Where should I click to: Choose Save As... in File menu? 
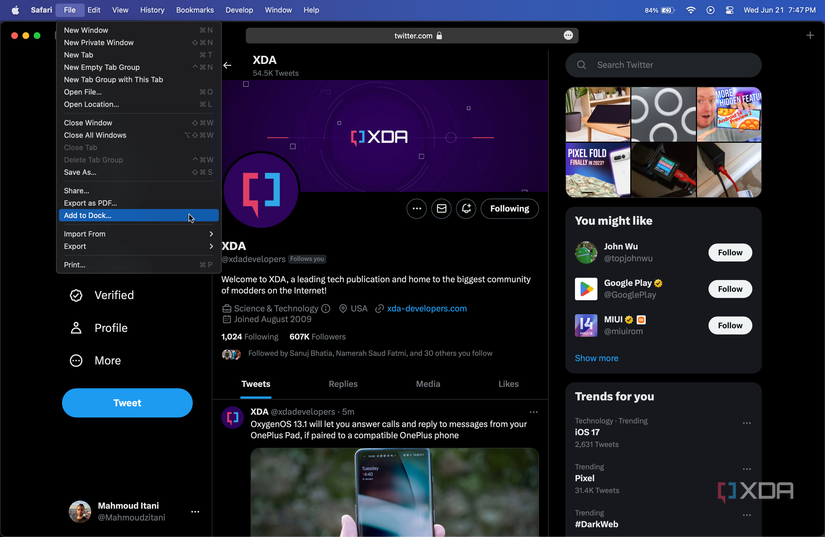point(138,173)
